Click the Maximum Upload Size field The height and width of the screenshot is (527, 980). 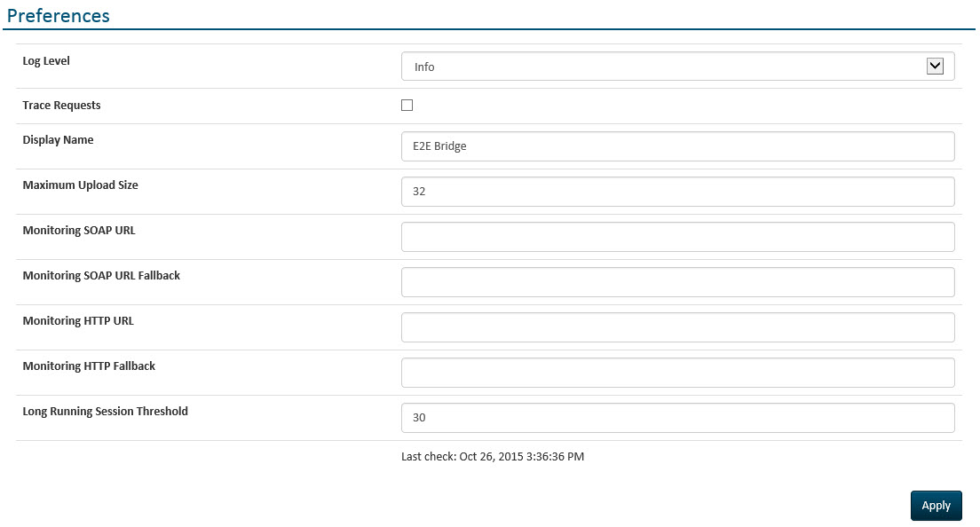[678, 191]
